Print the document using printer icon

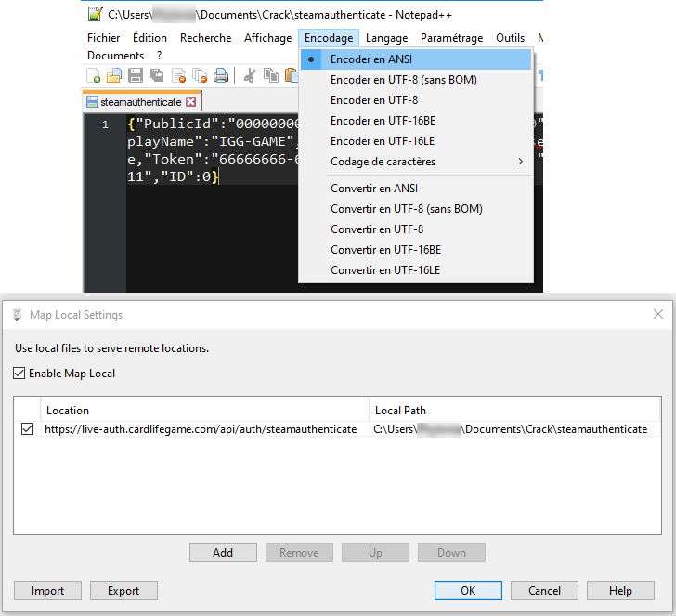(221, 75)
